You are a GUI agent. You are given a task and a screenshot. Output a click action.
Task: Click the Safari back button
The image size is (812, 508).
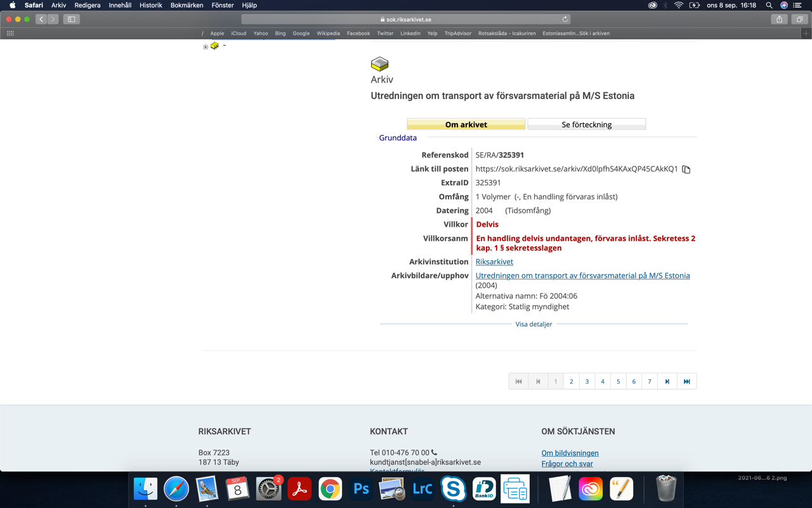coord(41,19)
